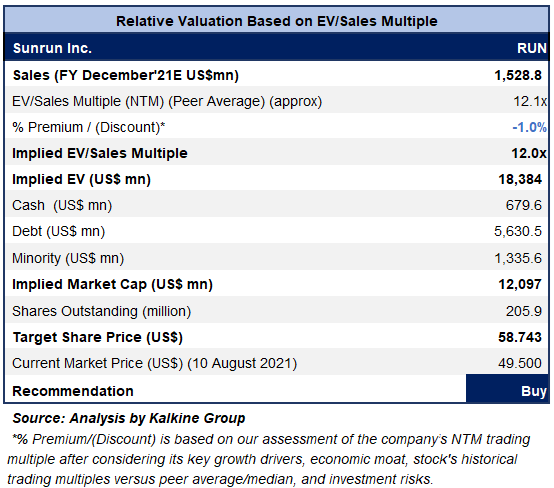Select the 'Current Market Price (US$) (10 August 2021)' label
Screen dimensions: 554x488
click(x=154, y=363)
